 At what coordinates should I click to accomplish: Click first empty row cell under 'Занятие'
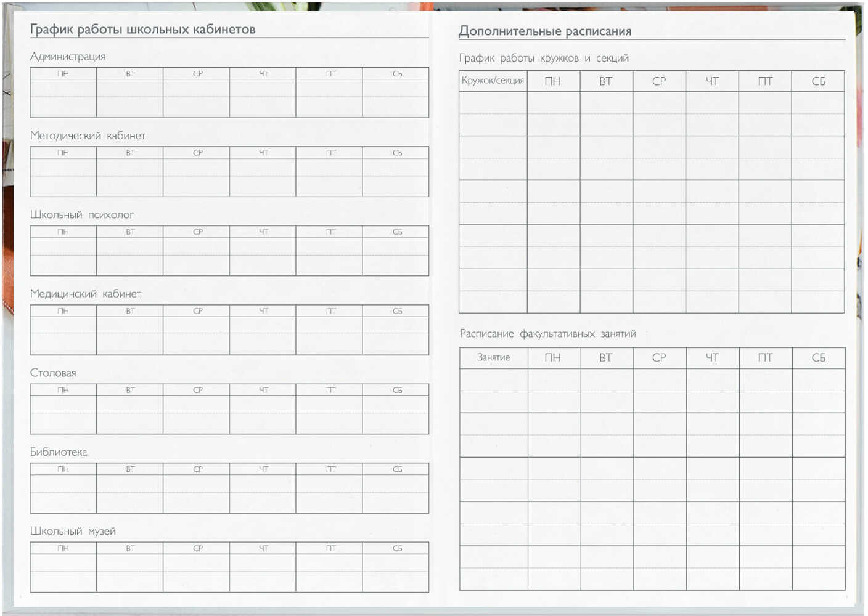click(x=493, y=391)
